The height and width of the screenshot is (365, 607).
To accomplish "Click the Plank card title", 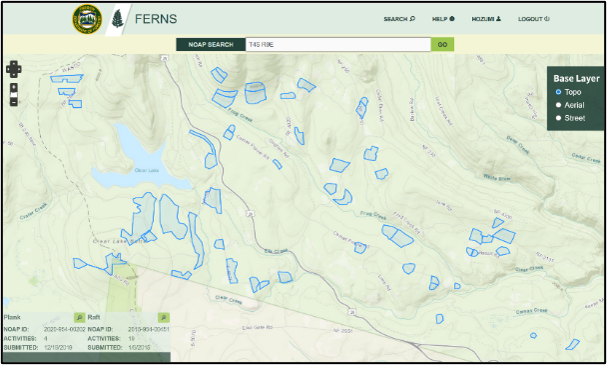I will click(12, 317).
